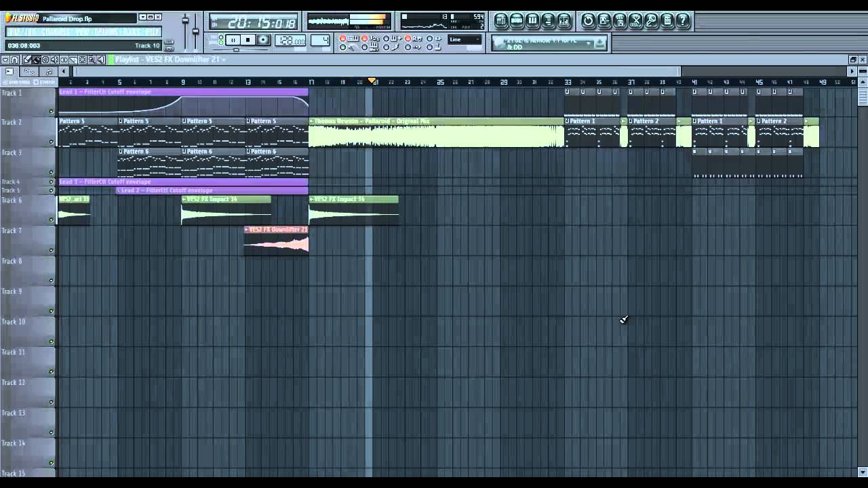Select the Zoom tool in Playlist

coord(92,60)
